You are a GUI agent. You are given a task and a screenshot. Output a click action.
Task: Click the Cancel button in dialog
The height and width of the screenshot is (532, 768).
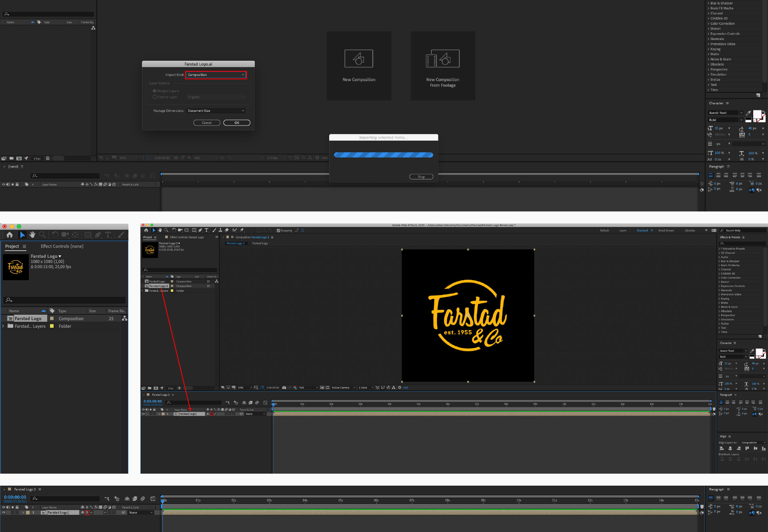206,122
